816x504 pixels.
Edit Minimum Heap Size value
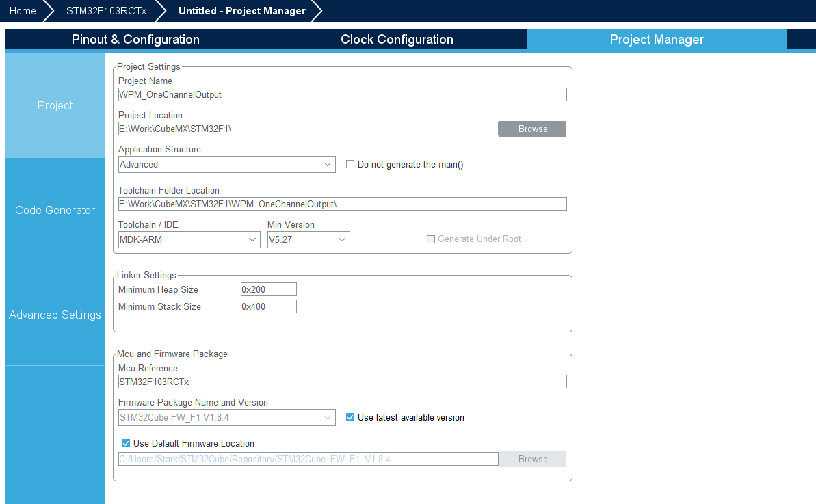(x=269, y=290)
